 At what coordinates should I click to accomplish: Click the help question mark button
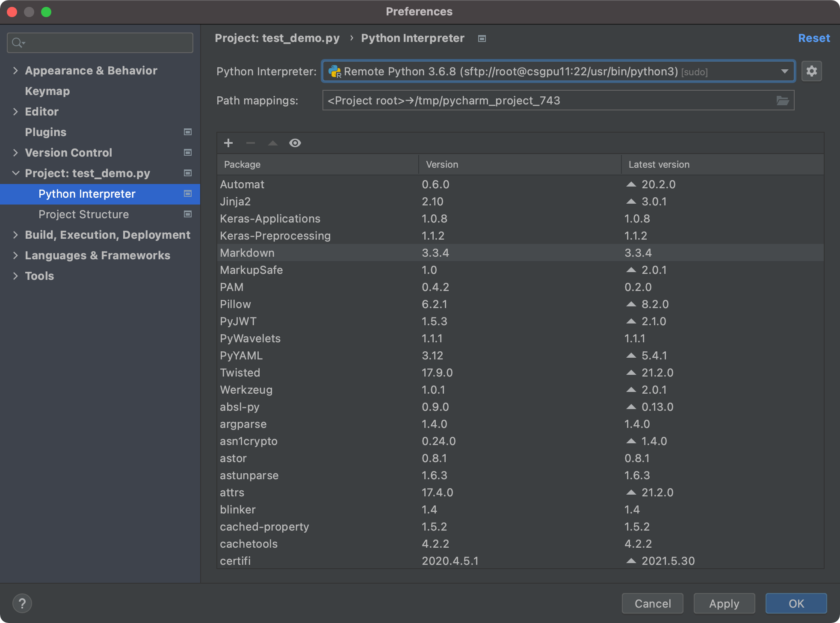[22, 603]
